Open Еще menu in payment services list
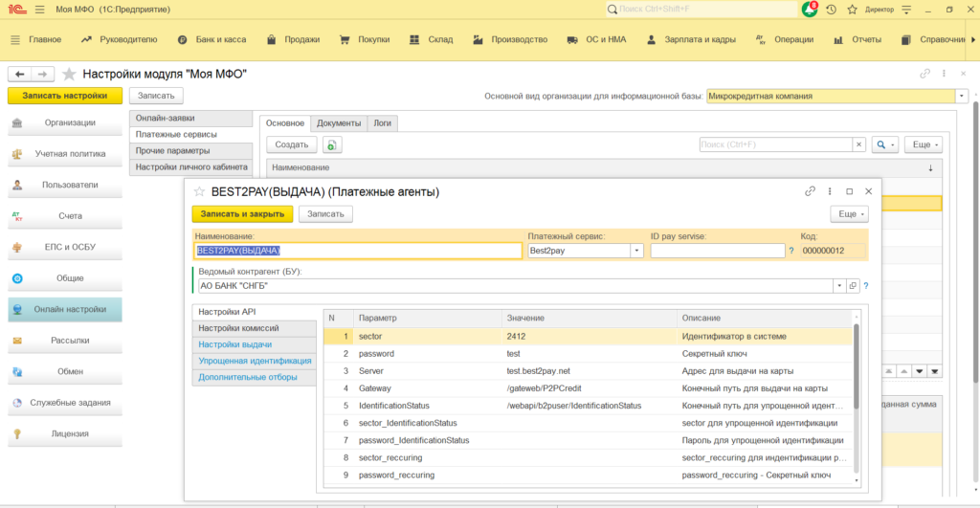 click(924, 144)
